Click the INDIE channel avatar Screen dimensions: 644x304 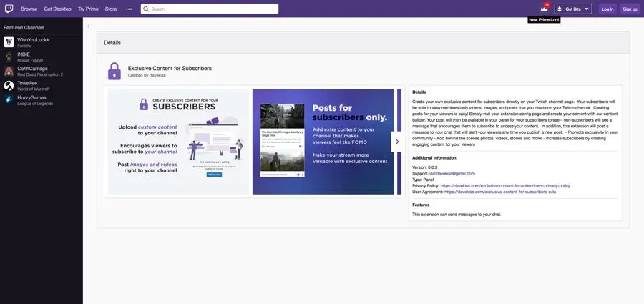click(9, 57)
